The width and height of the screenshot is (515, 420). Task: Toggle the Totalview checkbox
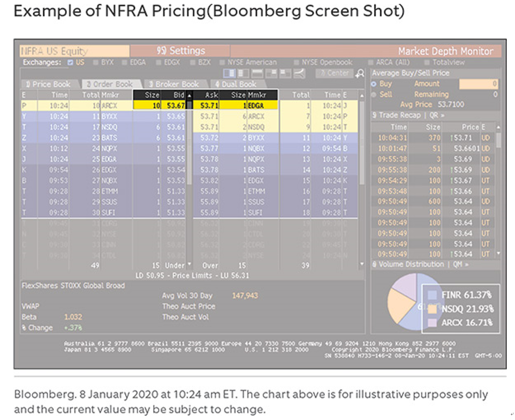427,62
